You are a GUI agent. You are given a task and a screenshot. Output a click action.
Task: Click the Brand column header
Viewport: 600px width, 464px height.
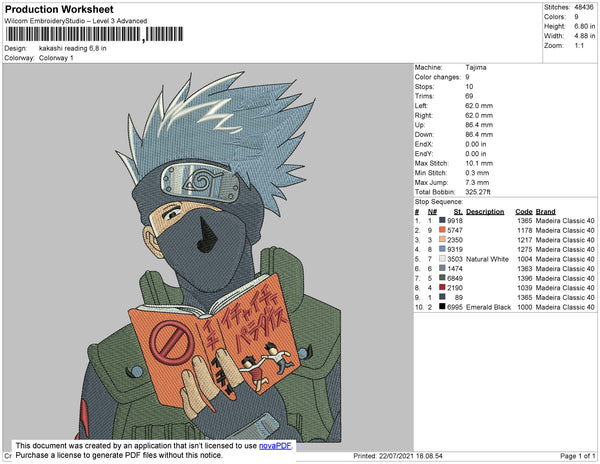[x=545, y=212]
